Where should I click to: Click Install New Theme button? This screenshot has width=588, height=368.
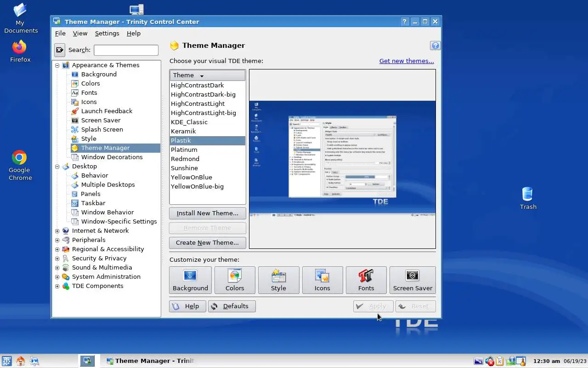tap(208, 213)
